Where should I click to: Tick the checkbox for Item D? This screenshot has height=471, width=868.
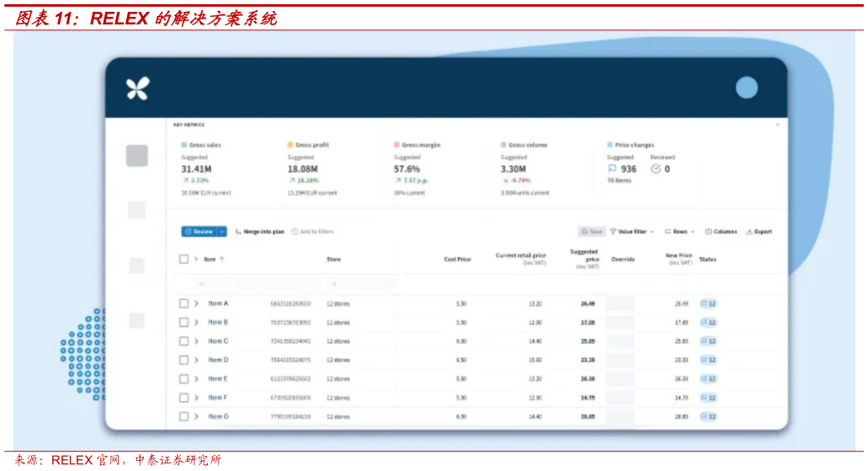click(184, 360)
